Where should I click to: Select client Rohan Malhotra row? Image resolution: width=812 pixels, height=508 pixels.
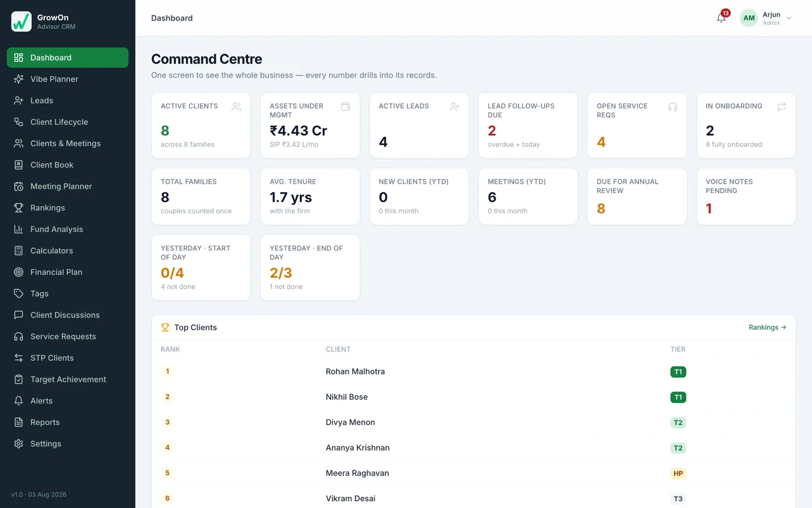473,371
